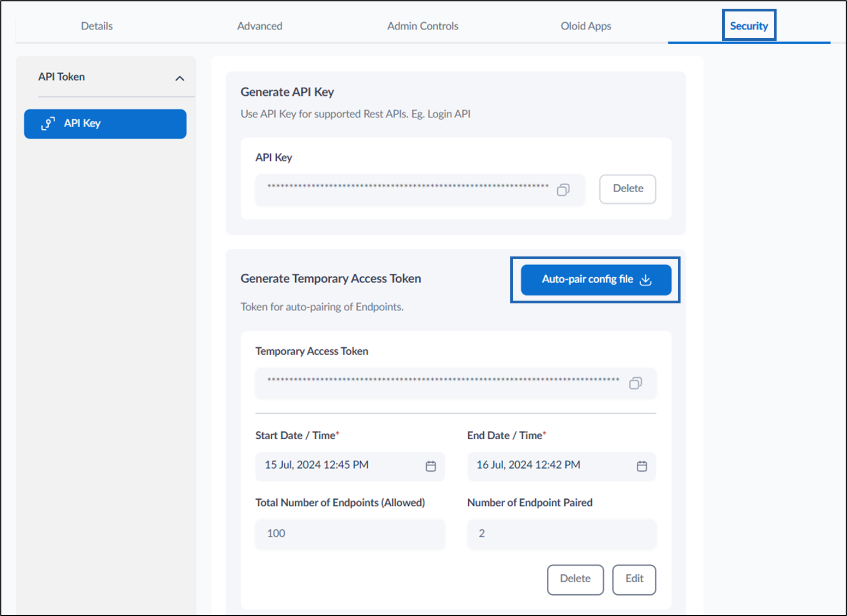Image resolution: width=847 pixels, height=616 pixels.
Task: Copy the API Key value
Action: click(563, 189)
